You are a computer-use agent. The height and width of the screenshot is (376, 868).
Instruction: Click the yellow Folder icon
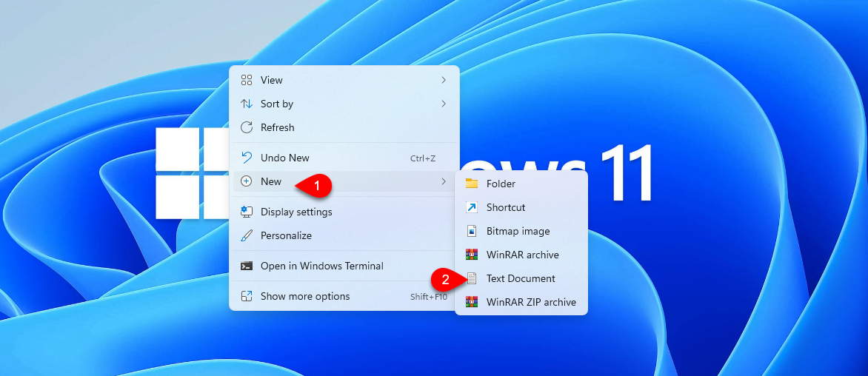point(472,184)
